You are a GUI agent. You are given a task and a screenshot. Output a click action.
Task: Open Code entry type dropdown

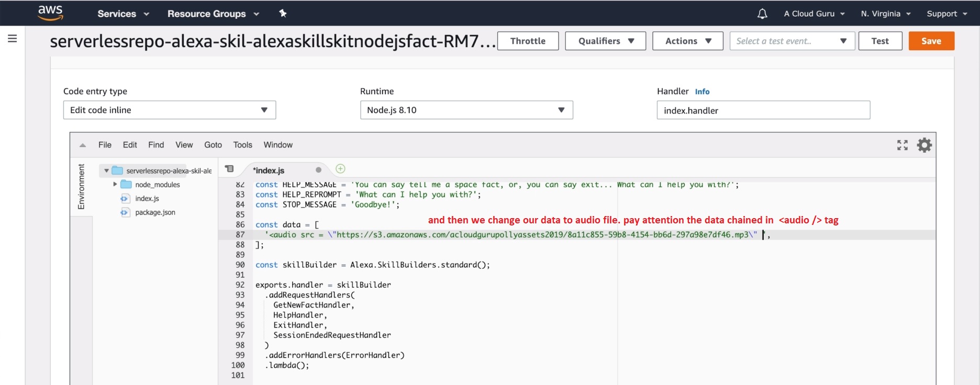tap(170, 110)
